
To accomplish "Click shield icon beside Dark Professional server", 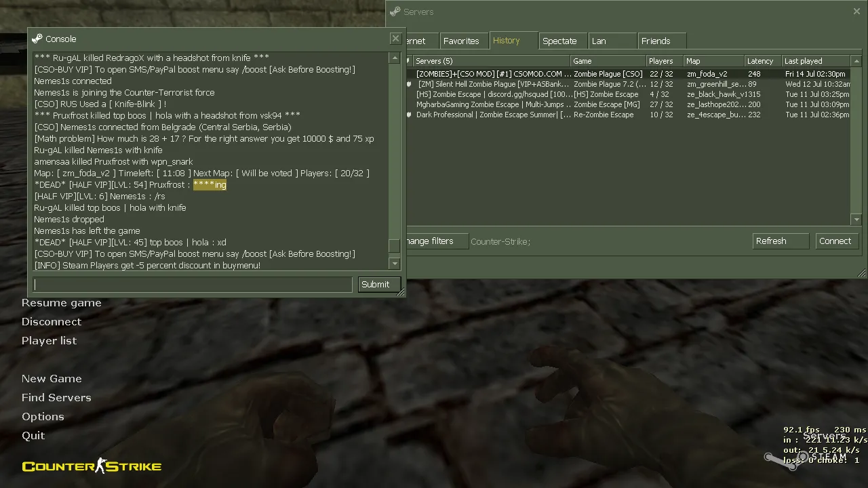I will point(409,115).
